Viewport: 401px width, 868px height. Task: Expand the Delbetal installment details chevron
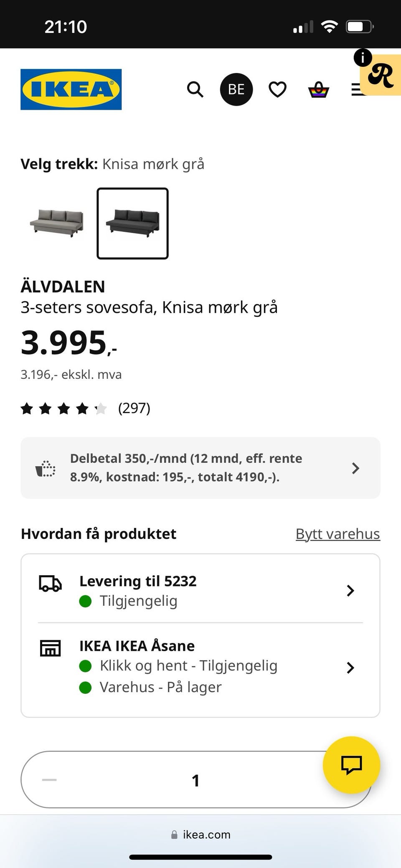(355, 468)
